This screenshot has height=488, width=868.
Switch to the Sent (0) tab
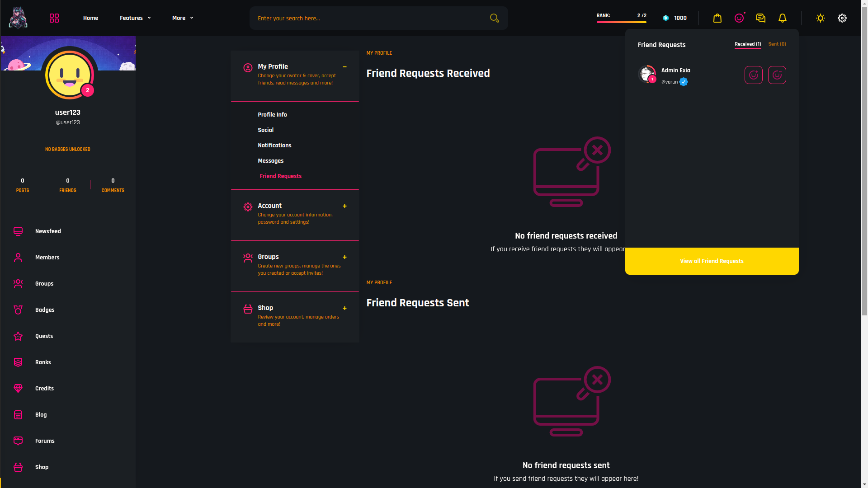click(777, 44)
